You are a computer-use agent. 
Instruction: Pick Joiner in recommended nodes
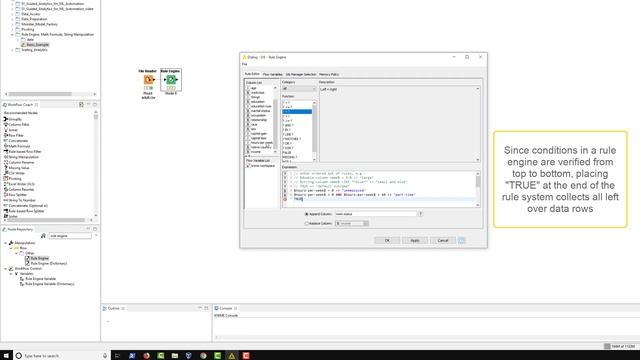click(x=11, y=130)
